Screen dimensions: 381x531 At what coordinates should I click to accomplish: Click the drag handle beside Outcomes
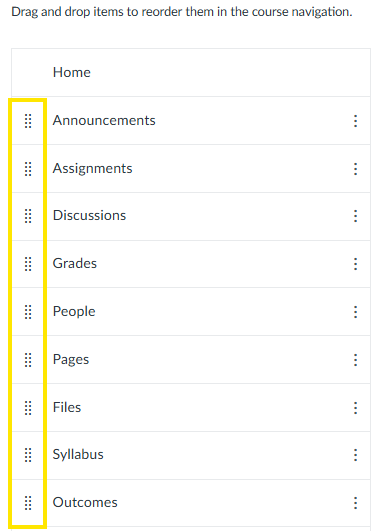[x=28, y=503]
